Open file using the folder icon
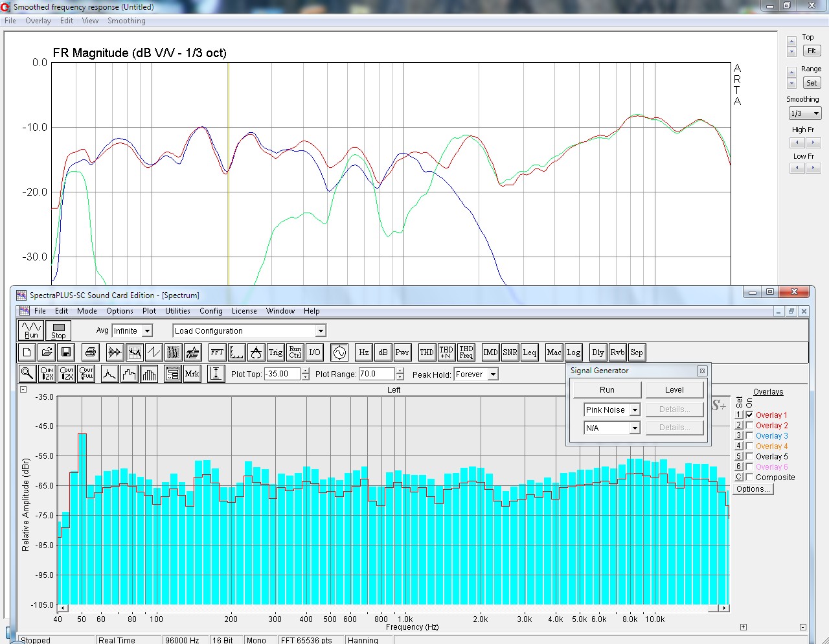 point(46,352)
